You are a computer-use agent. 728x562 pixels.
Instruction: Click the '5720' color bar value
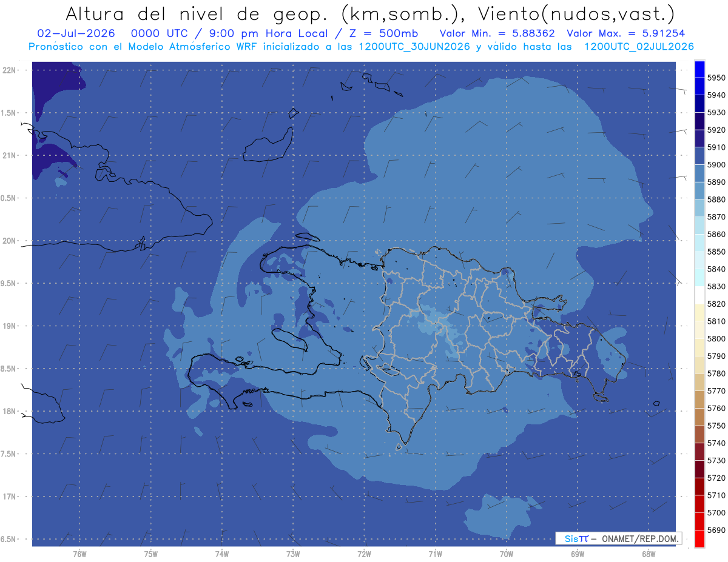(716, 478)
